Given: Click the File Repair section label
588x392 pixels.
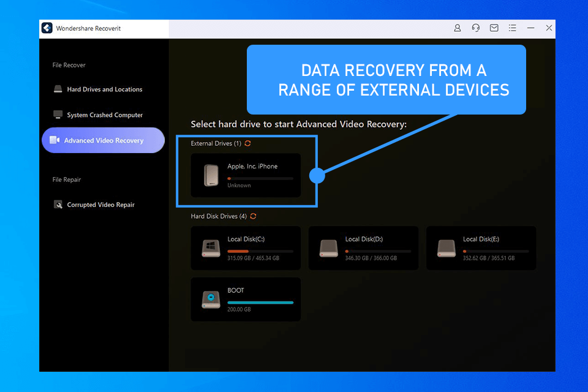Looking at the screenshot, I should [x=67, y=179].
